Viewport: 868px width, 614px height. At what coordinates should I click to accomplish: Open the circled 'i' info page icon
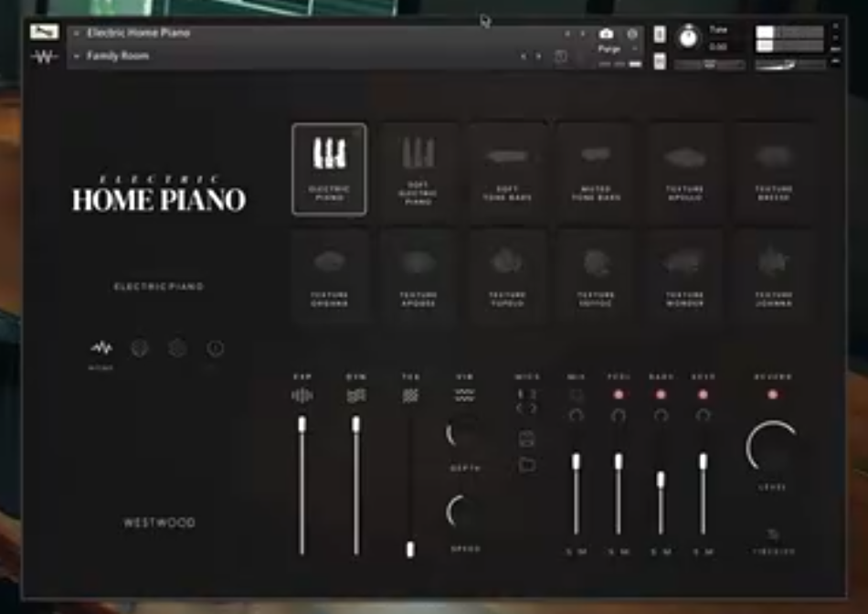tap(216, 348)
